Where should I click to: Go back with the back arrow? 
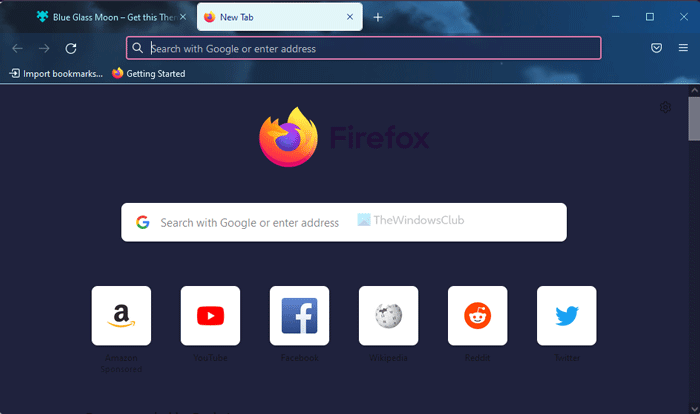tap(17, 48)
